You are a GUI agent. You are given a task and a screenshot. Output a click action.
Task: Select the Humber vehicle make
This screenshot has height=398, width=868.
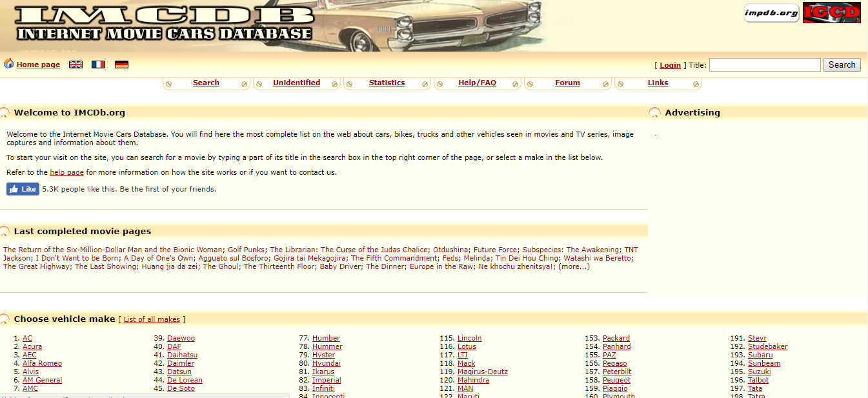[326, 338]
